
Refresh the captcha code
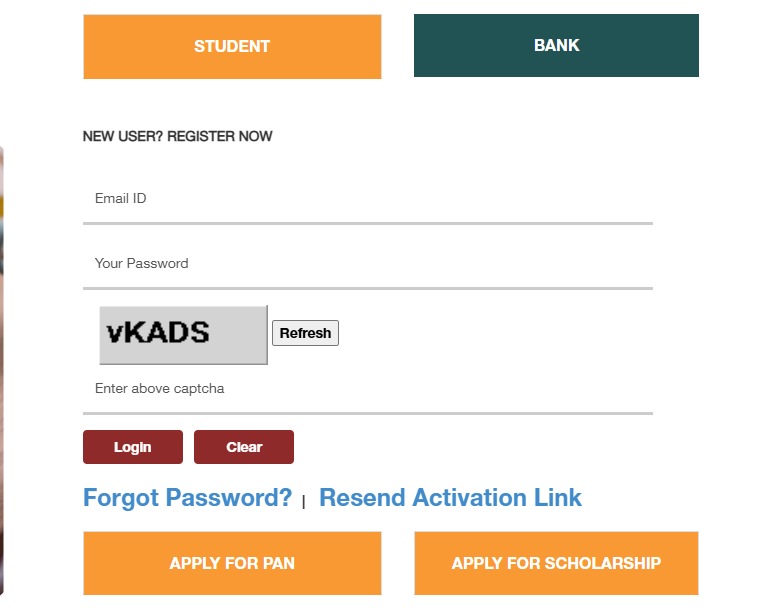click(305, 333)
